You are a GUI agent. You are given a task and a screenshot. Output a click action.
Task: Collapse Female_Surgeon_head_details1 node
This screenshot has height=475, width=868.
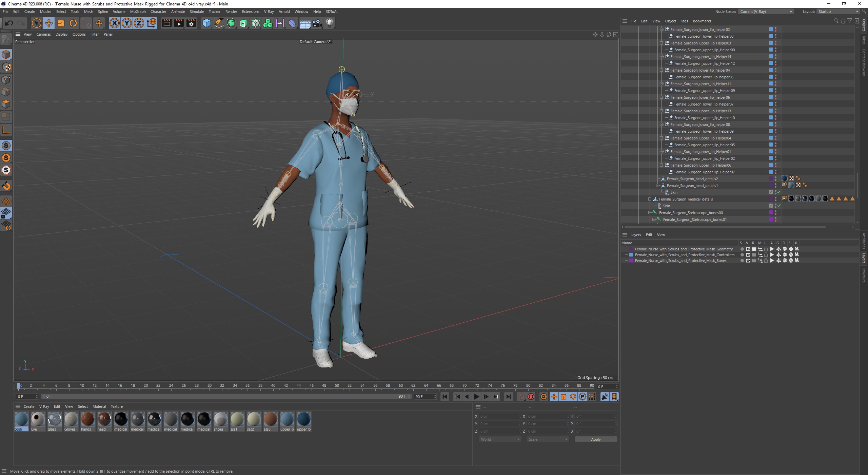(658, 186)
